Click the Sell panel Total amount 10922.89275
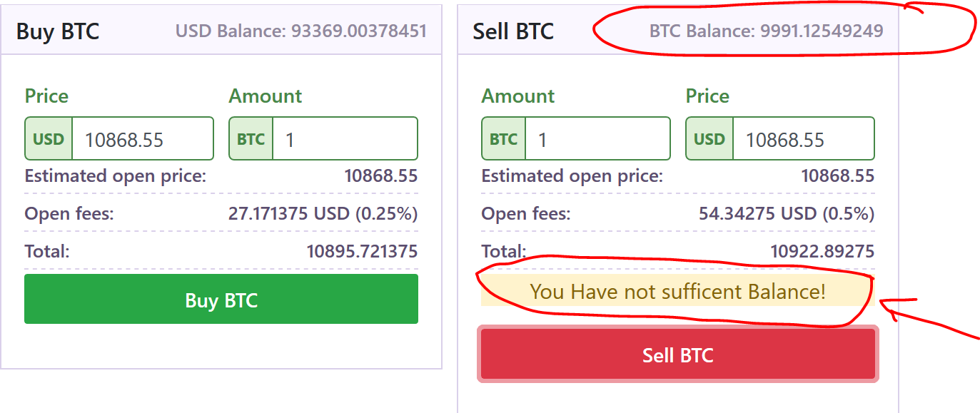 [822, 251]
